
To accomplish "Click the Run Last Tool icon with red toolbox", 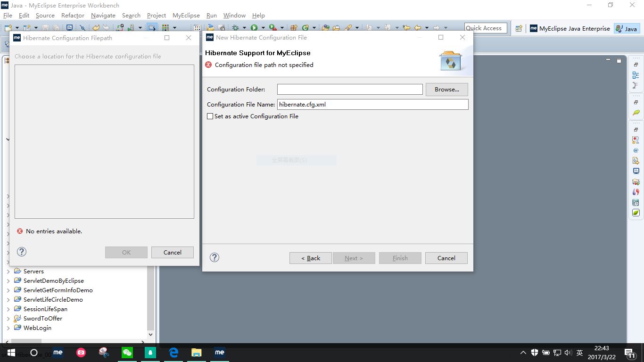I will coord(272,28).
